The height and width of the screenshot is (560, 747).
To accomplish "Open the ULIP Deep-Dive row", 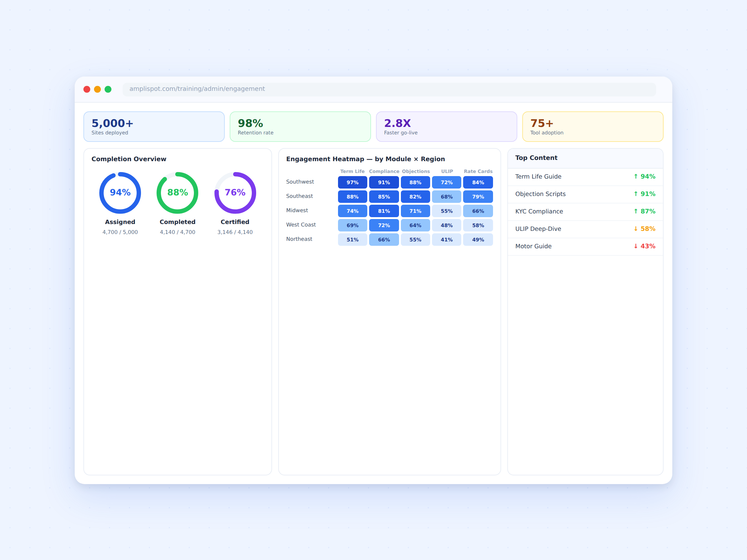I will [585, 229].
